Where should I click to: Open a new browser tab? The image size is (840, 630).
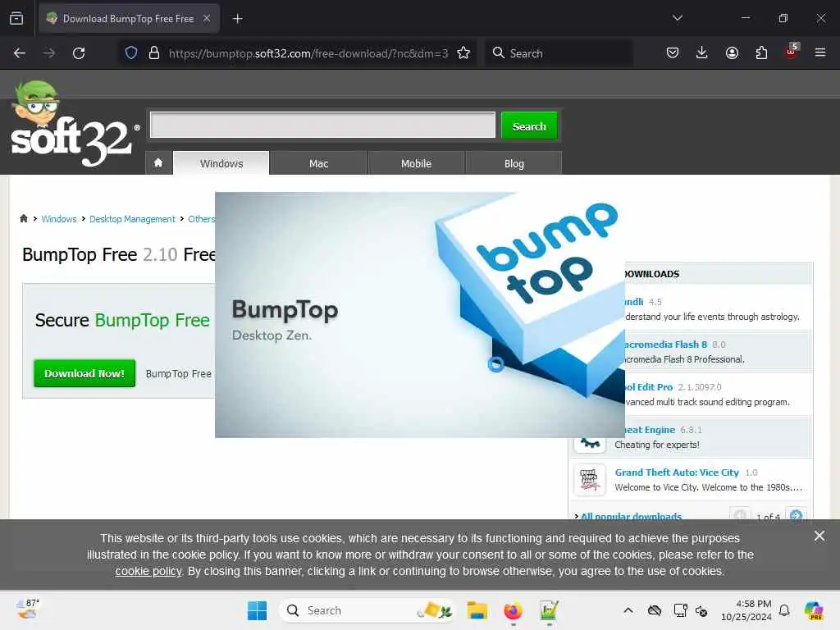click(x=237, y=19)
